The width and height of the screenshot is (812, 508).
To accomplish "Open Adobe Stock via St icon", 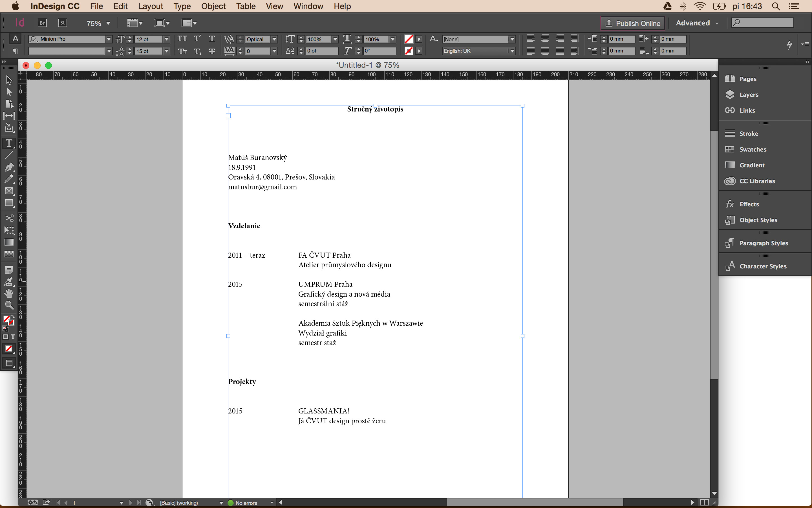I will [x=62, y=23].
